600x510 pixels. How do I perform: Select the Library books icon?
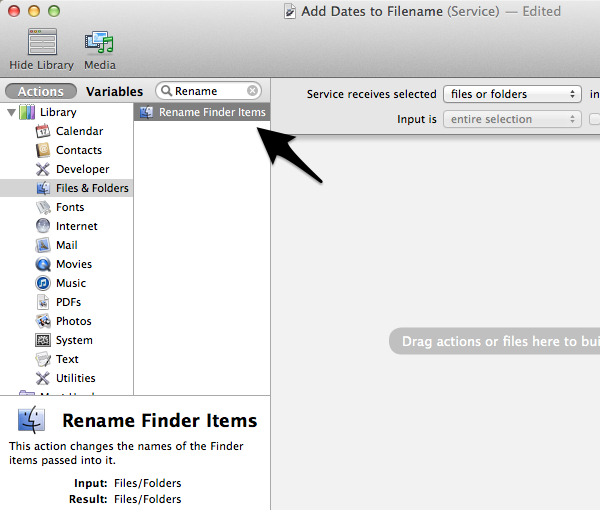(27, 112)
